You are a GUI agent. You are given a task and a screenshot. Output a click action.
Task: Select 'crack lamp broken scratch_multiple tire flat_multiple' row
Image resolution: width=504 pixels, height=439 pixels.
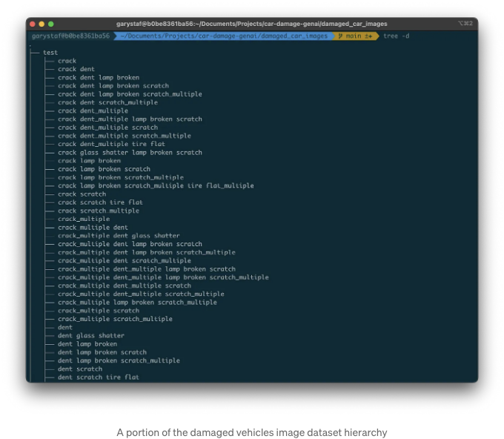click(156, 186)
